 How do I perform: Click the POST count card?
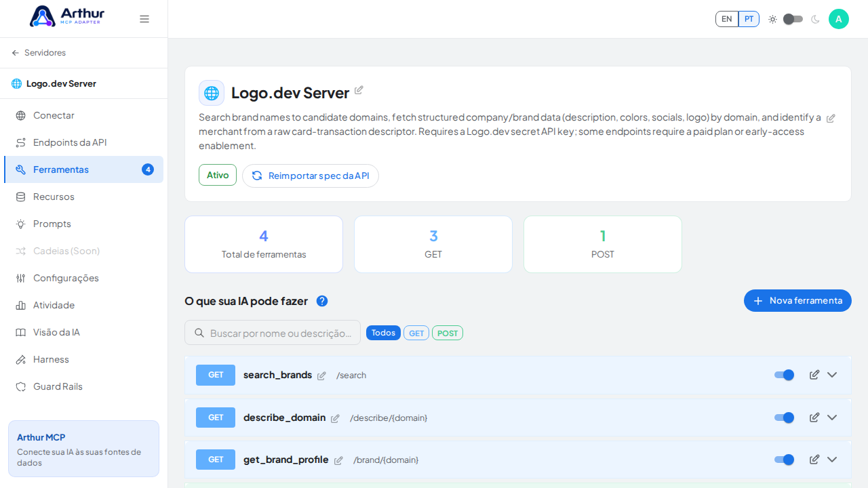click(603, 244)
